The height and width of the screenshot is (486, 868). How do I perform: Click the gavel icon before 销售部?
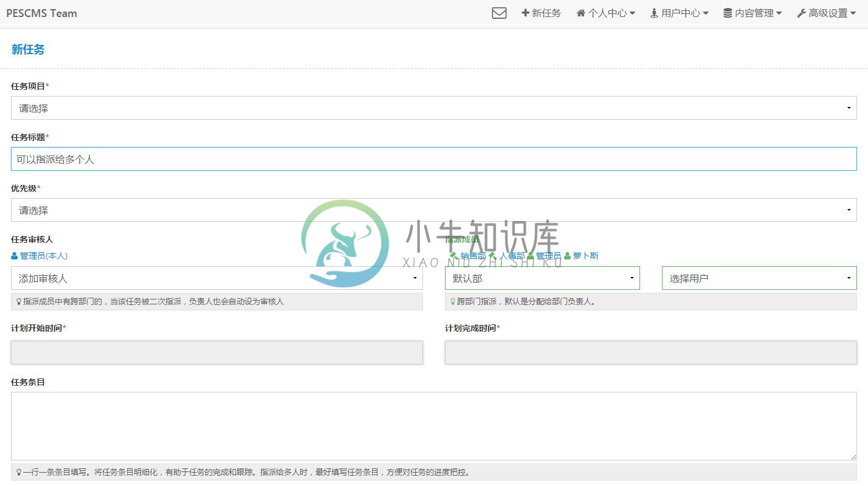click(x=453, y=256)
